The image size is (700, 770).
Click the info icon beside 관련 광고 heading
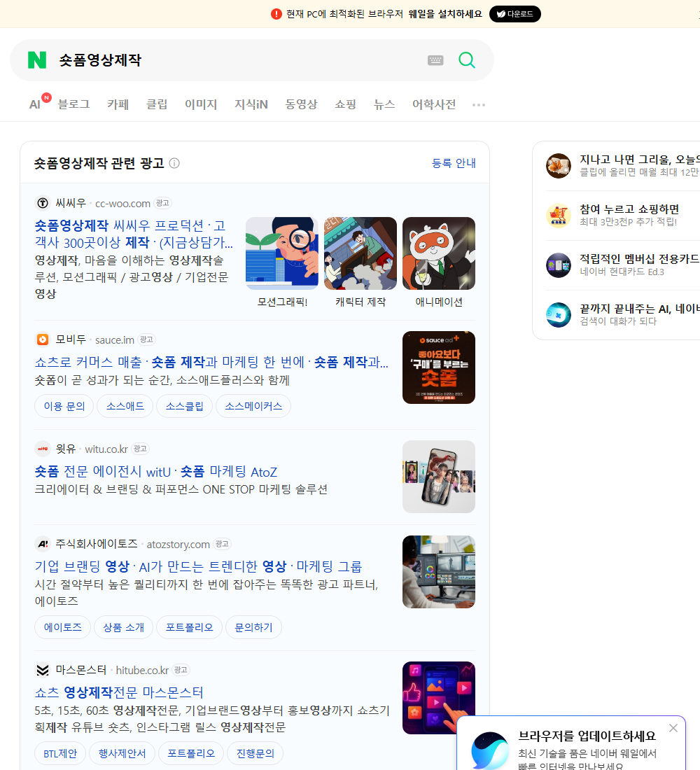point(174,163)
